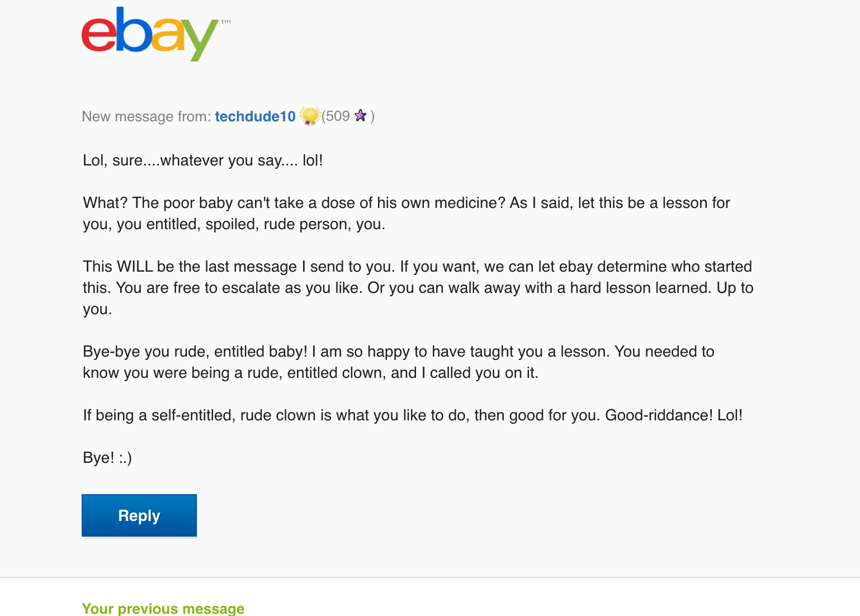Click the sentence starting 'If being a self-entitled'
Image resolution: width=860 pixels, height=616 pixels.
413,415
